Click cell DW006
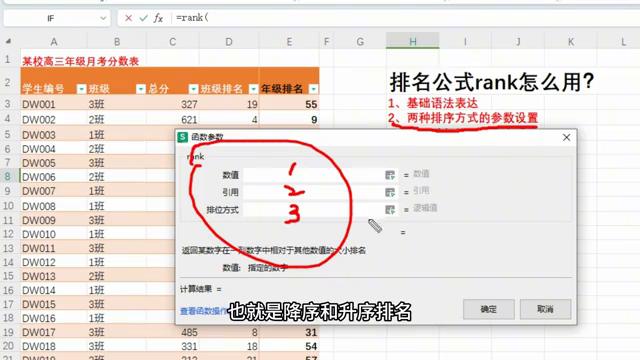This screenshot has width=640, height=360. [53, 177]
